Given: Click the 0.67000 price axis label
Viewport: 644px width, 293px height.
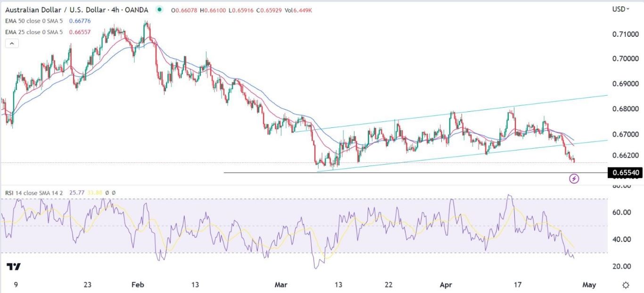Looking at the screenshot, I should click(x=626, y=134).
